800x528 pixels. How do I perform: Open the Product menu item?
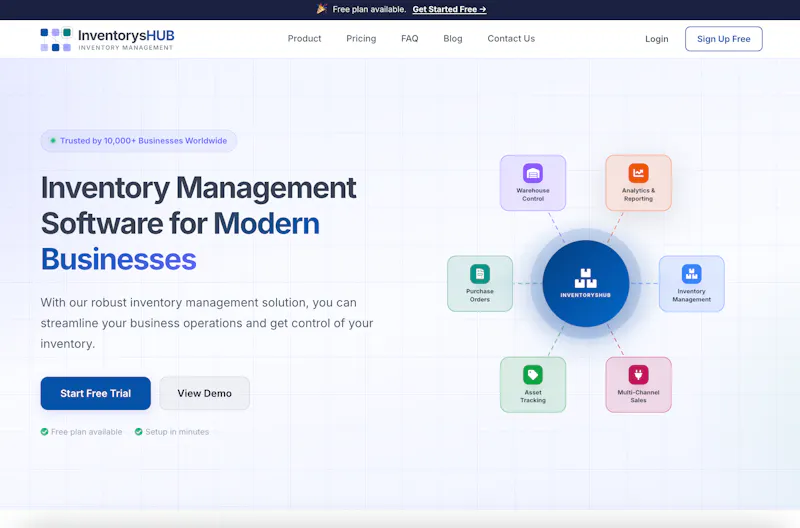click(x=304, y=39)
